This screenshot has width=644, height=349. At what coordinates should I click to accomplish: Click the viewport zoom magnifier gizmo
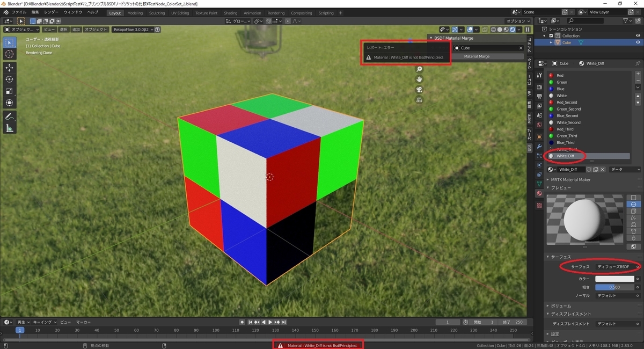click(419, 69)
